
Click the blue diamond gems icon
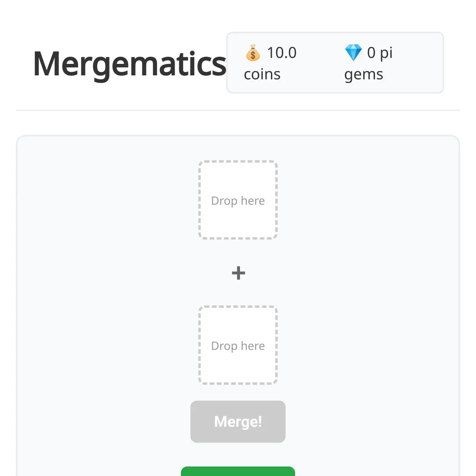[353, 53]
